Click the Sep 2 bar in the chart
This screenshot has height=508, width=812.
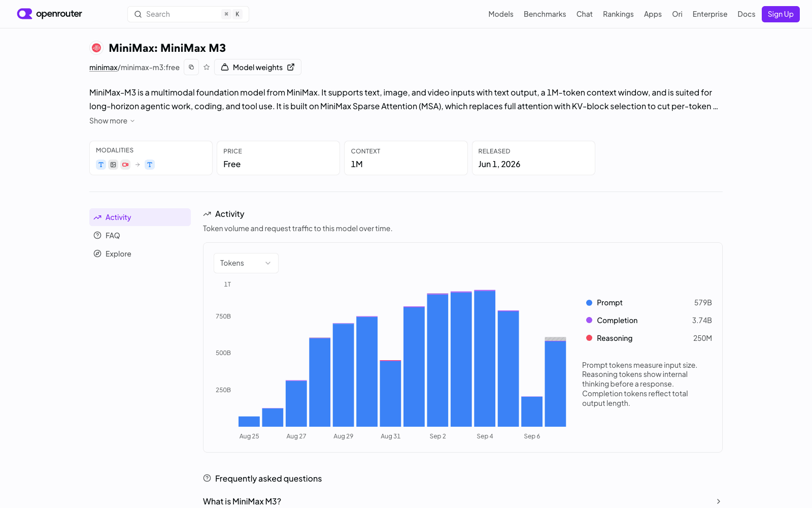pos(437,360)
